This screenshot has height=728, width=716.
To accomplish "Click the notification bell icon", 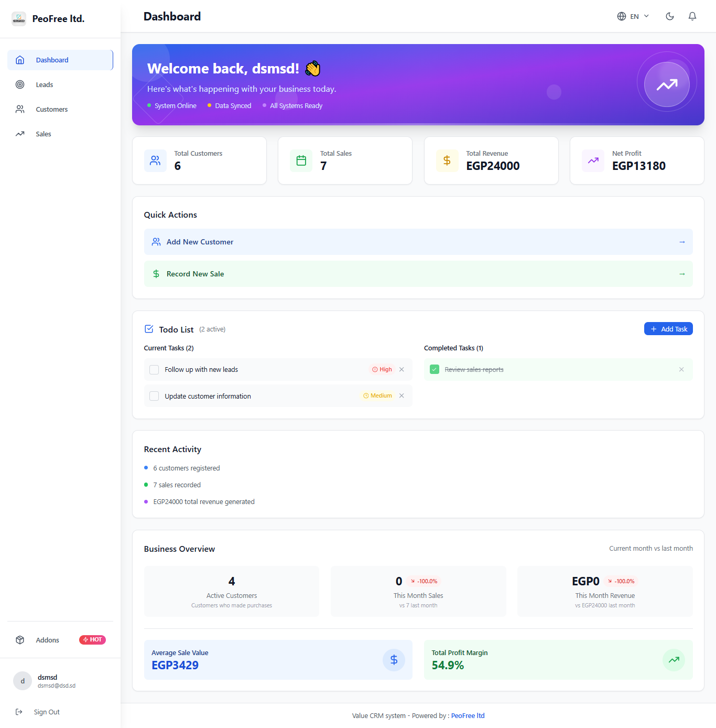I will click(x=692, y=16).
